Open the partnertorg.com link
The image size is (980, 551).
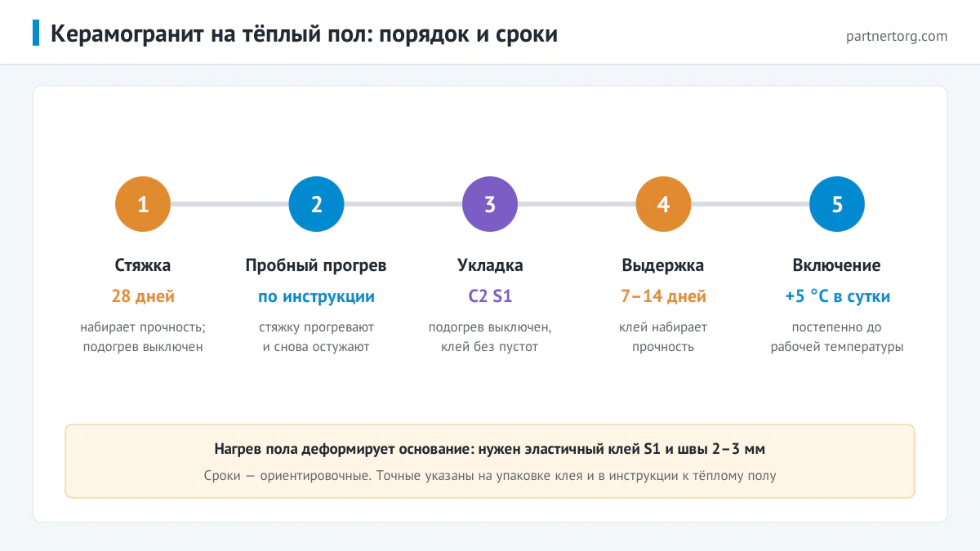897,36
